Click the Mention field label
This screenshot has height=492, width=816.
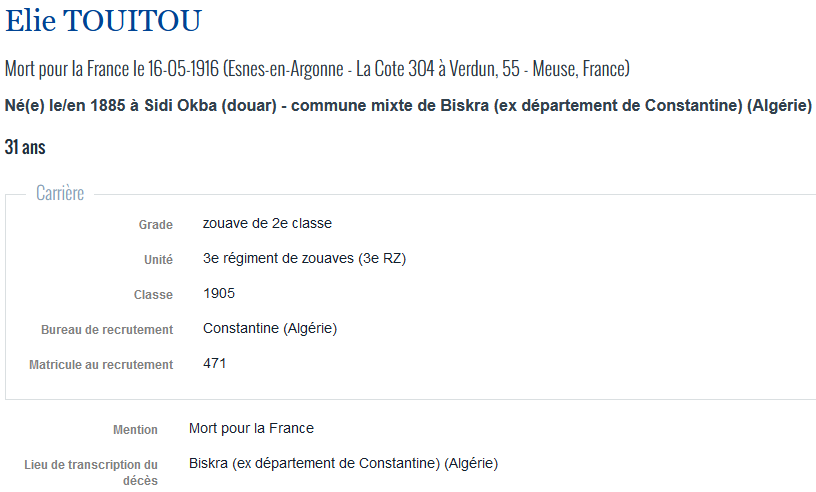pos(135,430)
